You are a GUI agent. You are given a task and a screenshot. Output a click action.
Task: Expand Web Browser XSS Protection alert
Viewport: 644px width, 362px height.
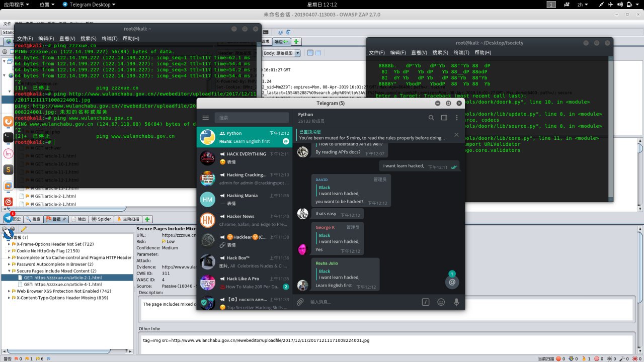(9, 291)
